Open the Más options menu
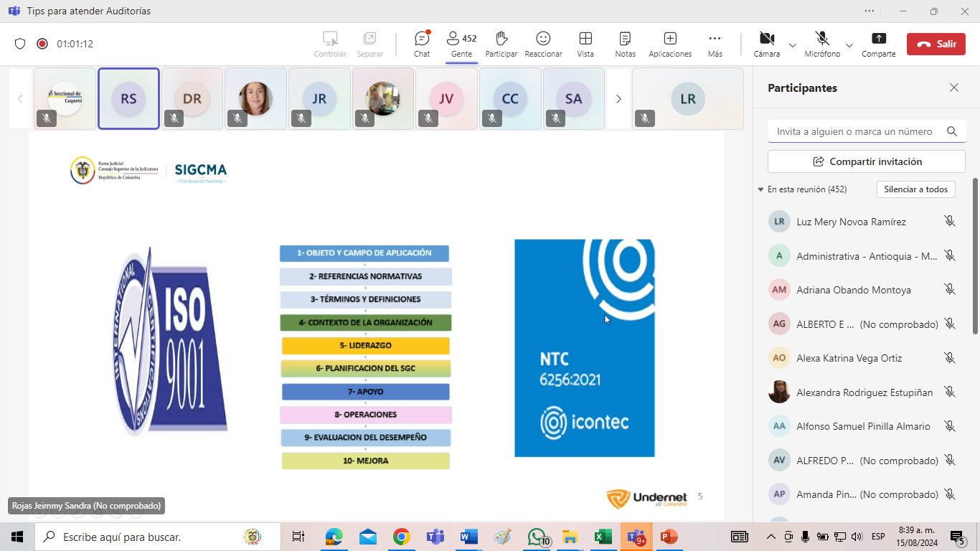The width and height of the screenshot is (980, 551). pos(715,44)
